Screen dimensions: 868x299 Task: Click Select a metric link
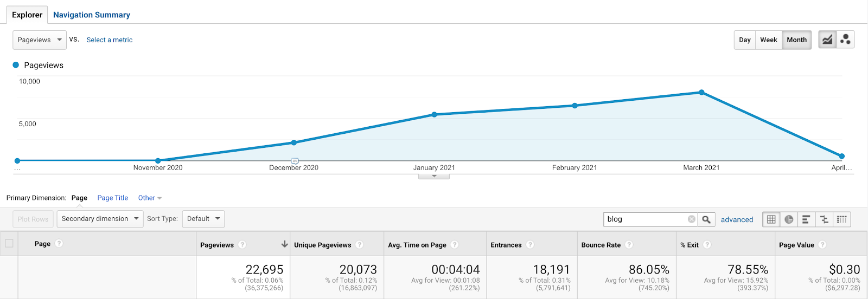(x=110, y=40)
